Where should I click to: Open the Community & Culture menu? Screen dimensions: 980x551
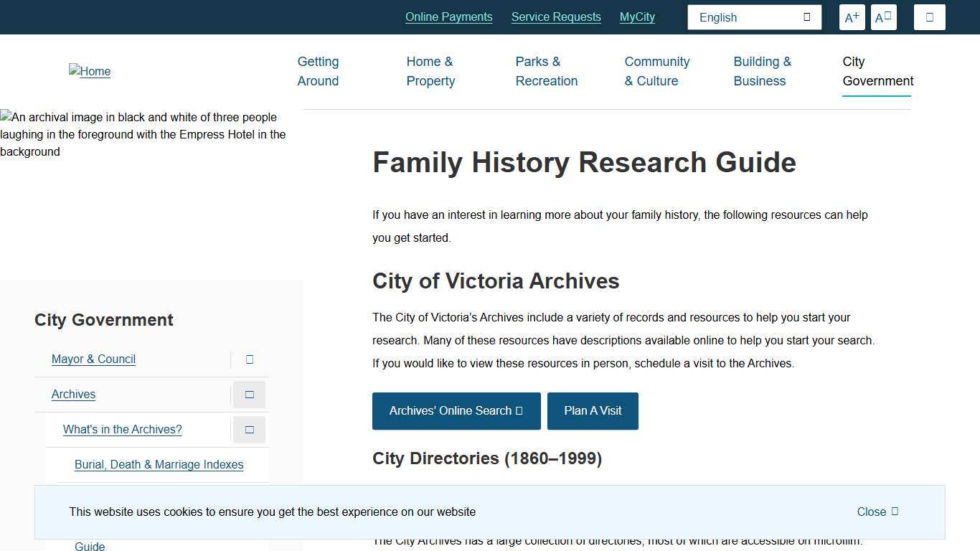click(656, 71)
